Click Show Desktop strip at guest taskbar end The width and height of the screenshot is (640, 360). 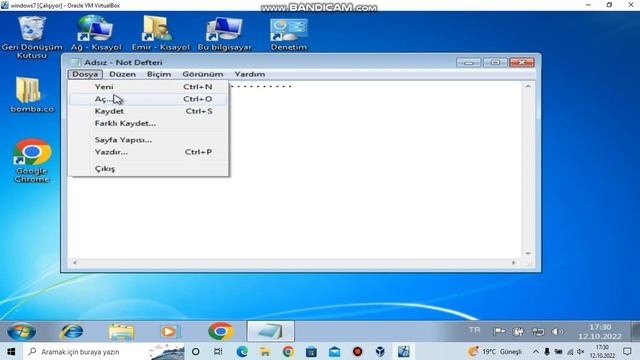click(635, 331)
